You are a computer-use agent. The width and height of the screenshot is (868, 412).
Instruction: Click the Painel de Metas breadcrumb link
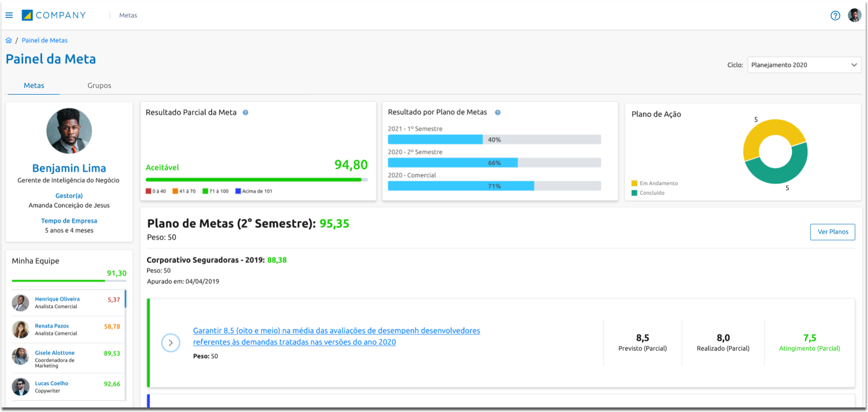tap(44, 40)
